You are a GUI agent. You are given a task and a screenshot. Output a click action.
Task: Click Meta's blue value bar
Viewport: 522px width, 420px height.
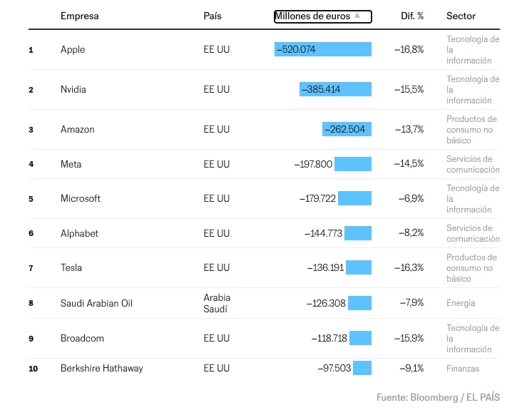(353, 164)
